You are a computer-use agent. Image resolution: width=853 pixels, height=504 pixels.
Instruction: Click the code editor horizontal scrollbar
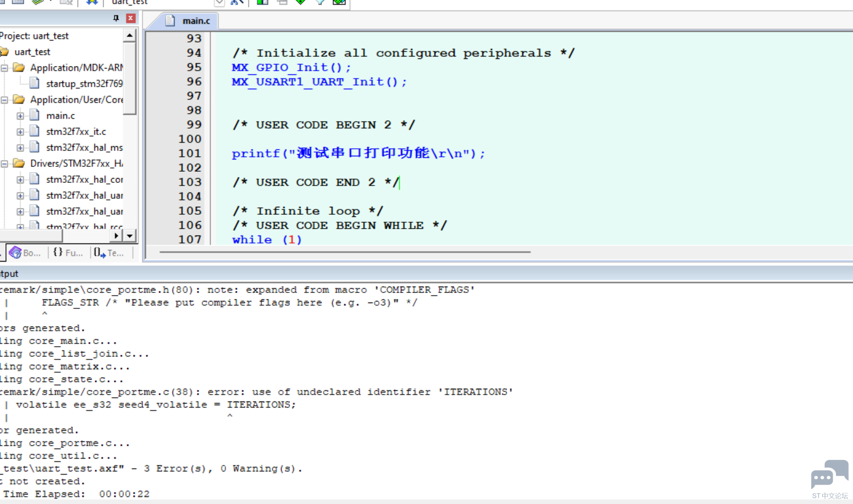pos(345,252)
